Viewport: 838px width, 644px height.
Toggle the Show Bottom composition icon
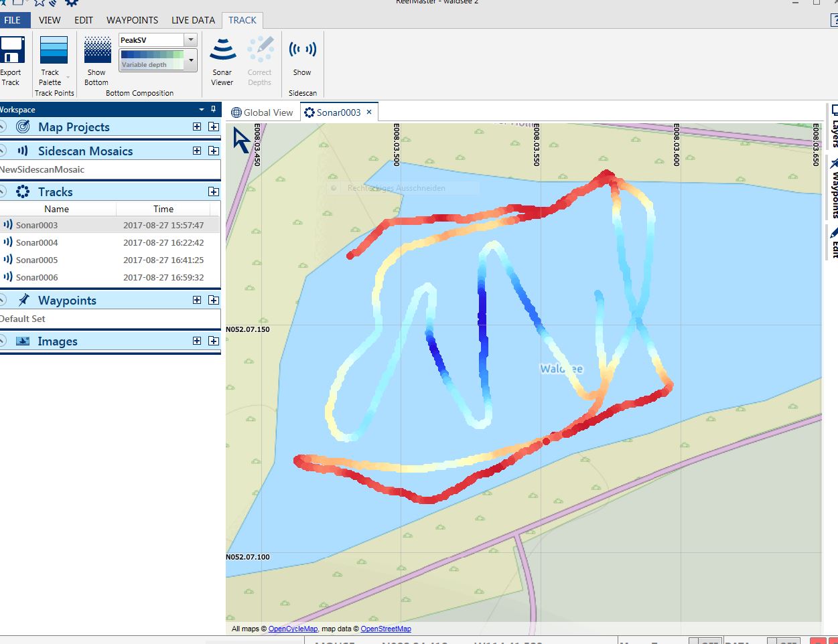[x=97, y=50]
